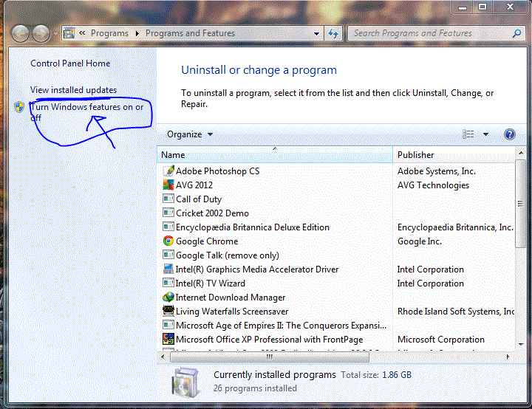532x409 pixels.
Task: Sort by the Publisher column header
Action: (x=454, y=154)
